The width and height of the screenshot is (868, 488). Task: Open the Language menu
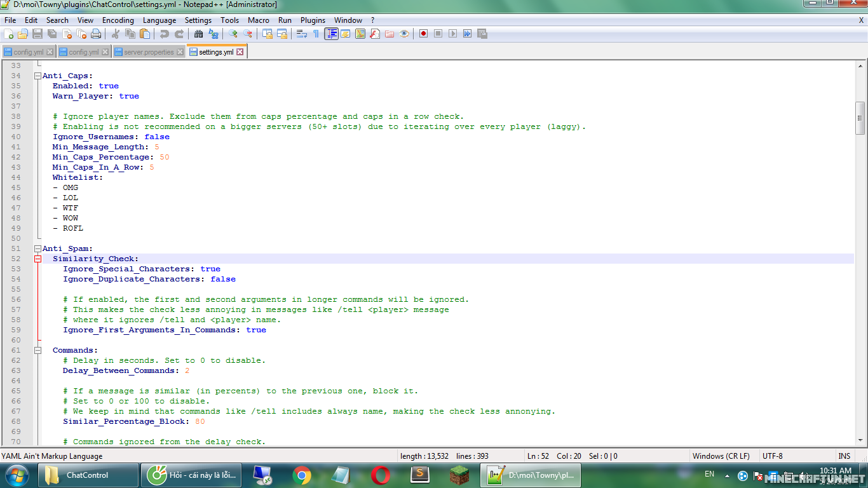tap(159, 20)
